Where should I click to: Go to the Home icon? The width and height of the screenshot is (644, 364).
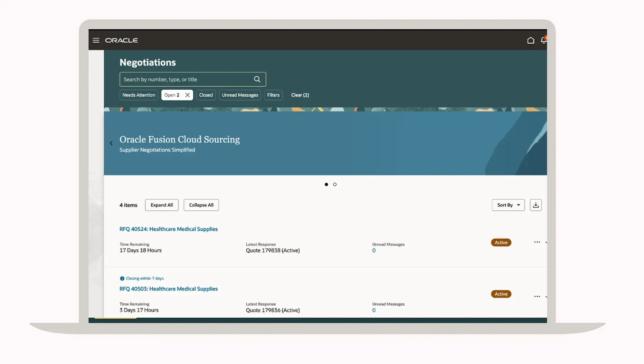coord(530,40)
